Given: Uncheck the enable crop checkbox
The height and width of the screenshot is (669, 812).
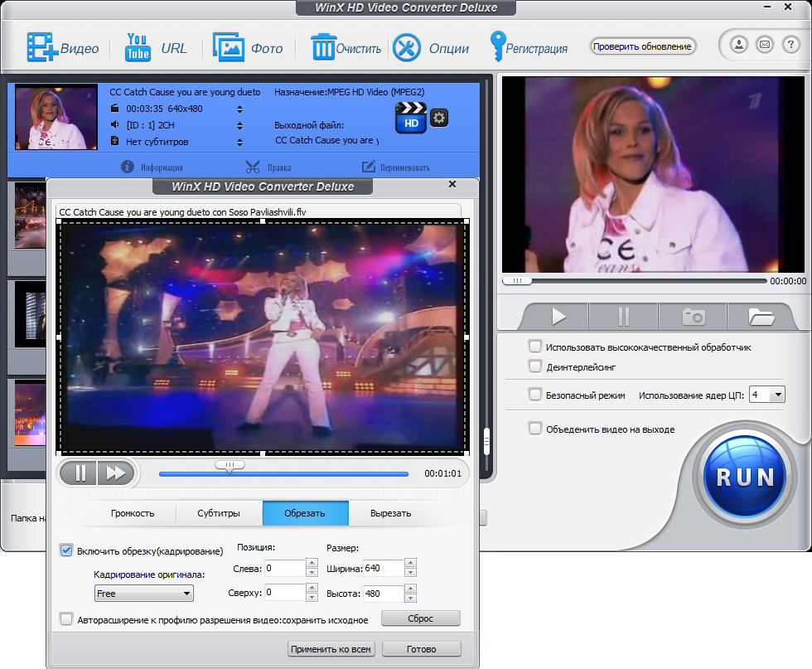Looking at the screenshot, I should (x=66, y=550).
